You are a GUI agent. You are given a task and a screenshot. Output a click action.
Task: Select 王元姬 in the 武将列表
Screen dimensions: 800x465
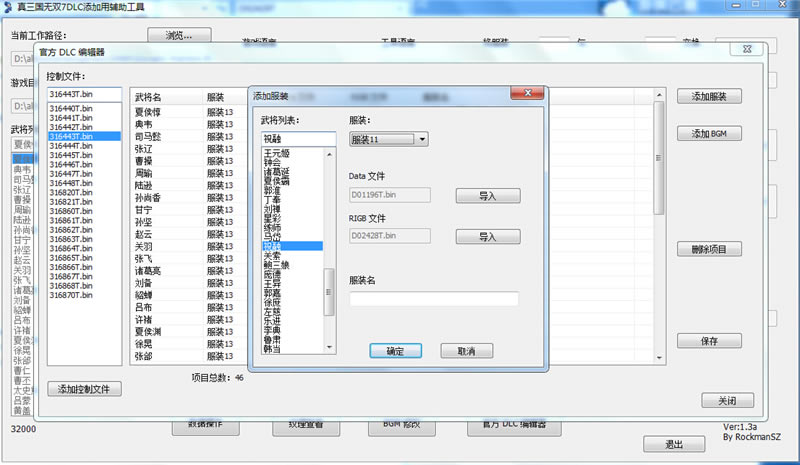coord(276,153)
